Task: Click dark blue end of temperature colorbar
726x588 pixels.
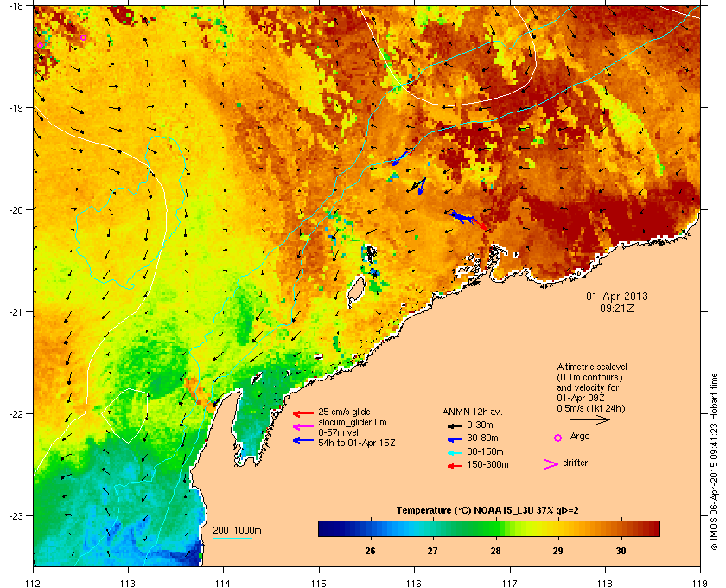Action: pos(325,528)
